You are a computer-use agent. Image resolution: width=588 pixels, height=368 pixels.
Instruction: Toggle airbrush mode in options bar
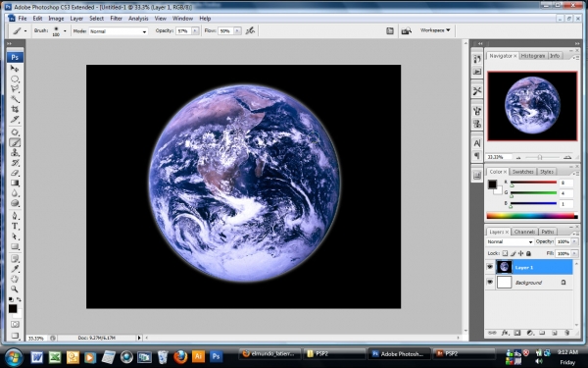(x=250, y=30)
